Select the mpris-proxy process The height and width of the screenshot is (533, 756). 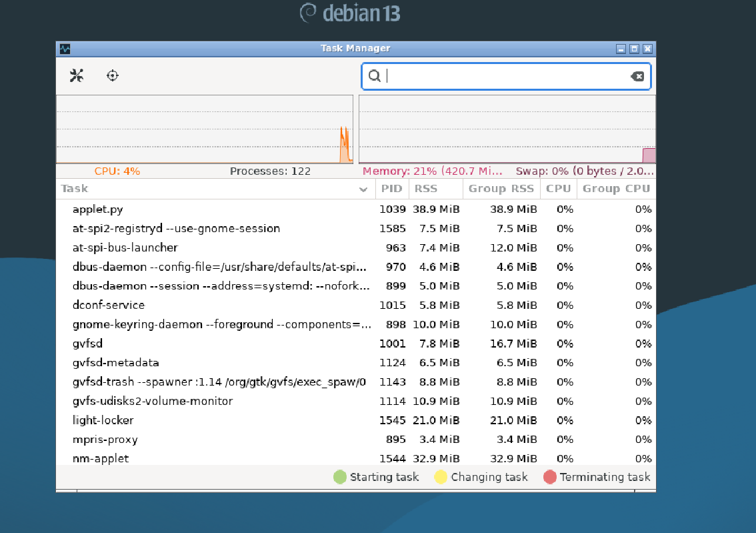356,440
